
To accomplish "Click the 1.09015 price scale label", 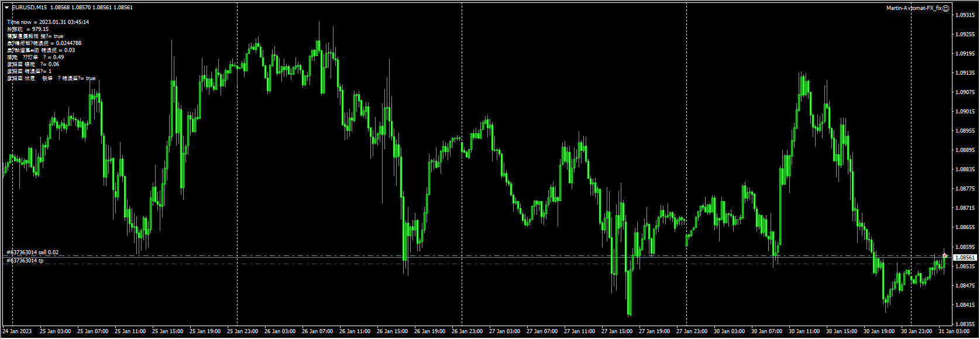I will point(965,112).
